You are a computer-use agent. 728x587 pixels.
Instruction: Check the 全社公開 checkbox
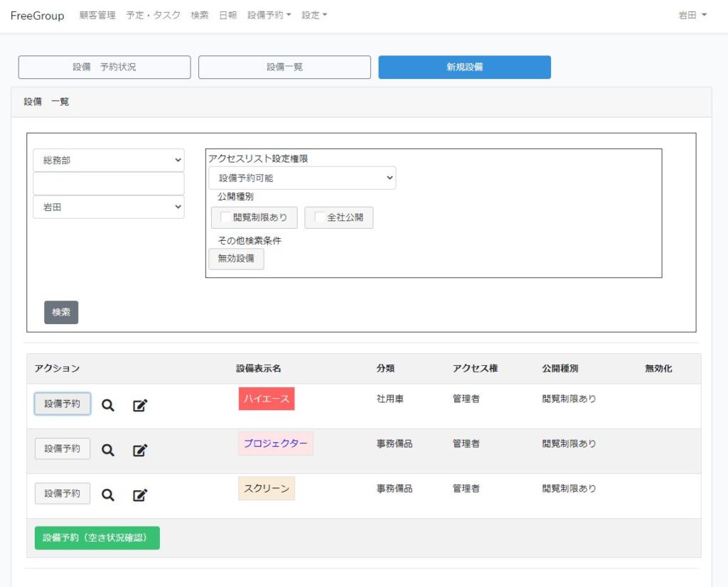coord(320,217)
